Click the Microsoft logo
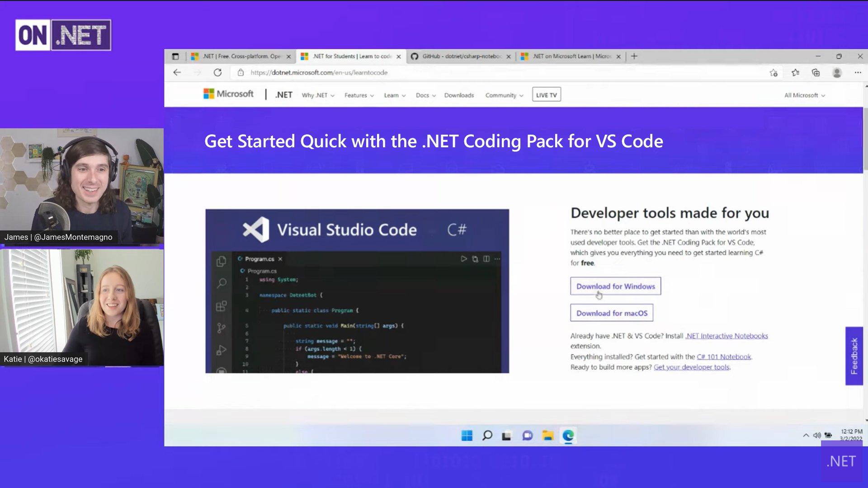 [228, 94]
